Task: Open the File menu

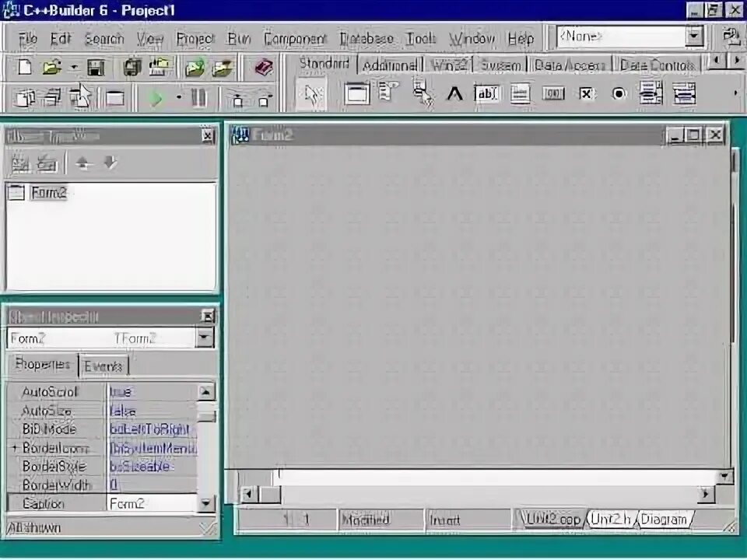Action: click(28, 39)
